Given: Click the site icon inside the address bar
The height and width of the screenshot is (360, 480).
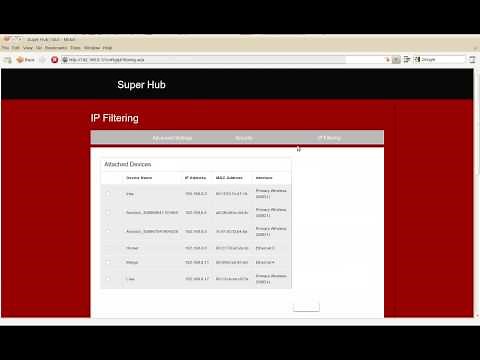Looking at the screenshot, I should [x=65, y=60].
